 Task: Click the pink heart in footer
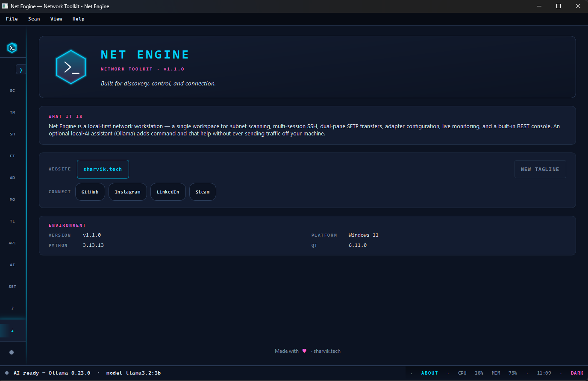pyautogui.click(x=304, y=351)
